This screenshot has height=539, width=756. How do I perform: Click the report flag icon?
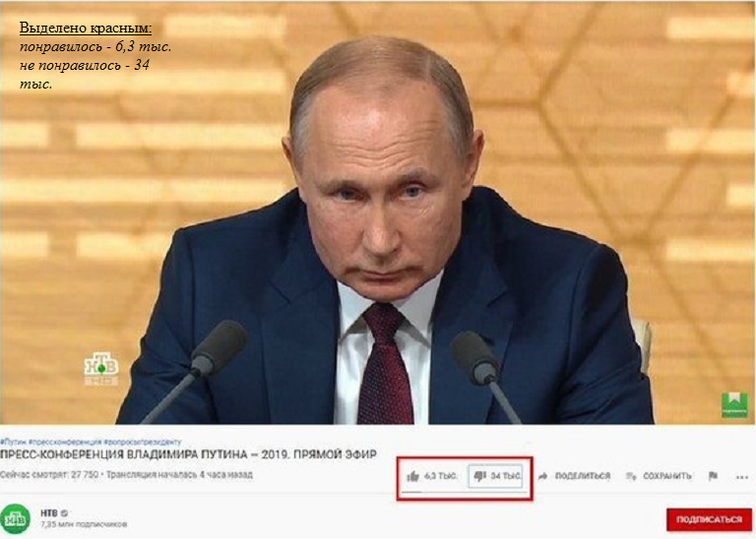coord(713,476)
